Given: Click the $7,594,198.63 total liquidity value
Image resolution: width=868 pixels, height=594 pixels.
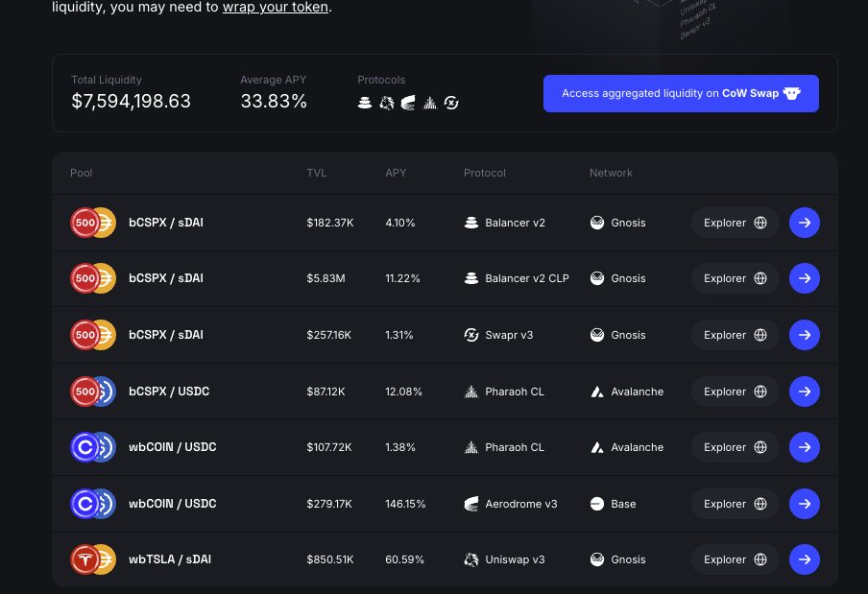Looking at the screenshot, I should pyautogui.click(x=132, y=101).
